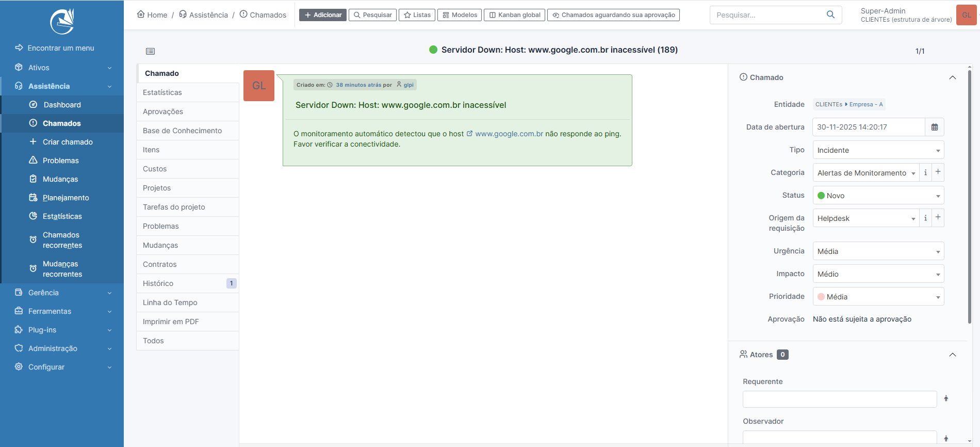Open the Tipo dropdown showing Incidente
Screen dimensions: 980x447
pos(878,150)
